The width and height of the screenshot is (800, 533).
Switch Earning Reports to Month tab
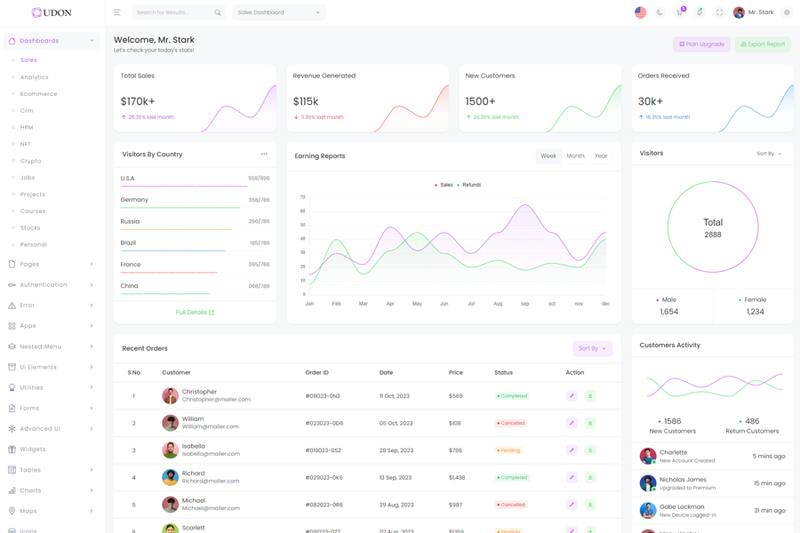pyautogui.click(x=575, y=156)
